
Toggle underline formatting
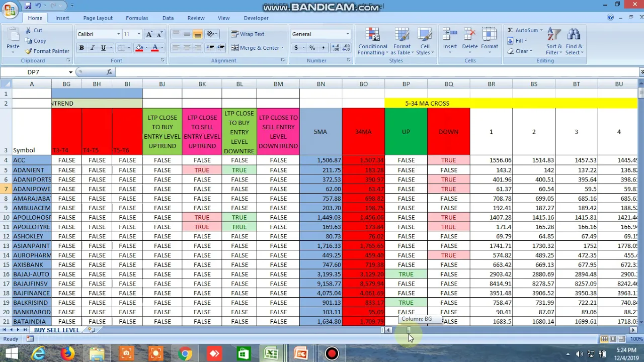[103, 48]
